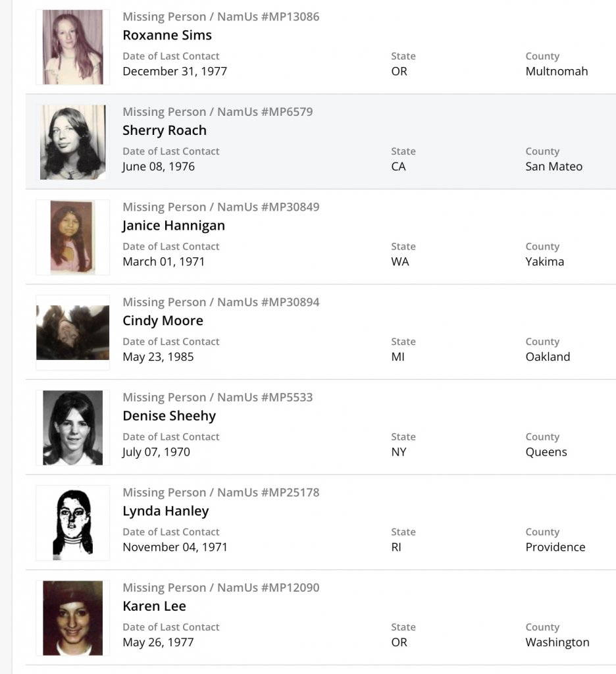Click the Karen Lee name
The height and width of the screenshot is (674, 616).
(x=155, y=606)
